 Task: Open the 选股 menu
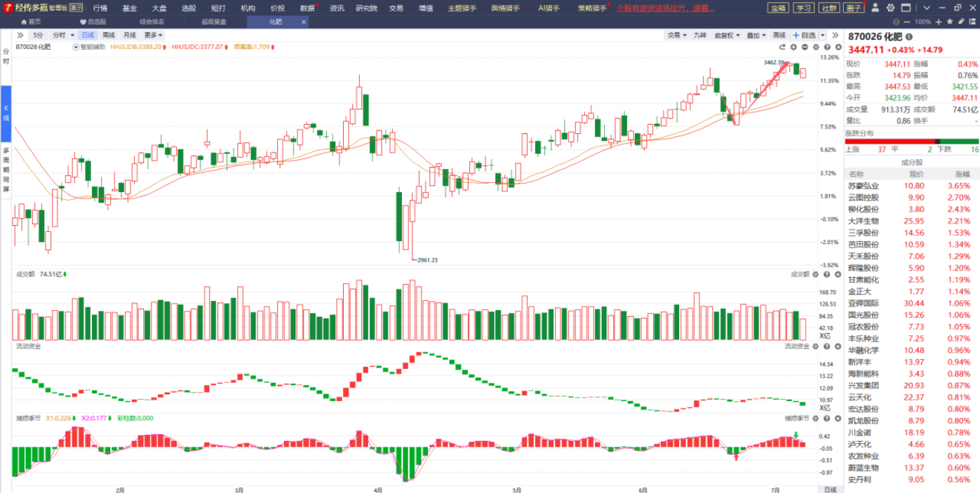pyautogui.click(x=189, y=8)
